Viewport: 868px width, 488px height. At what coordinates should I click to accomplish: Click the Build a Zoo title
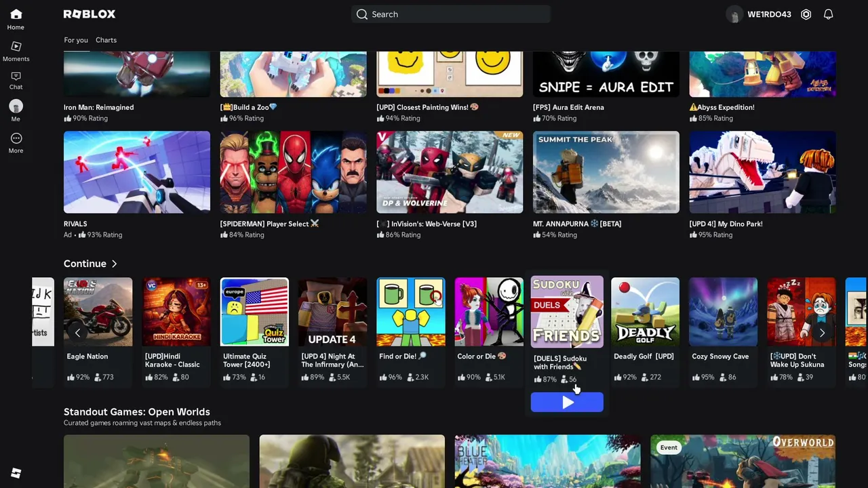[249, 107]
